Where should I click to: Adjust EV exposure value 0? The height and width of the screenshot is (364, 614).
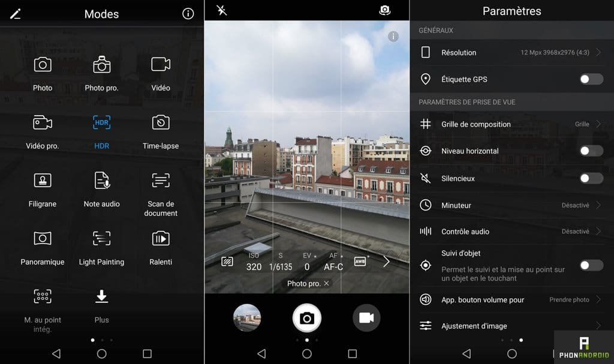tap(307, 261)
